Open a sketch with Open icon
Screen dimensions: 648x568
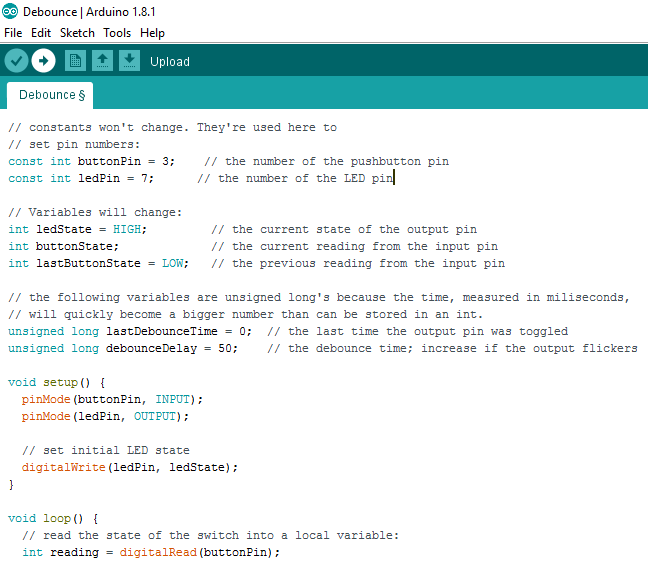[x=102, y=61]
